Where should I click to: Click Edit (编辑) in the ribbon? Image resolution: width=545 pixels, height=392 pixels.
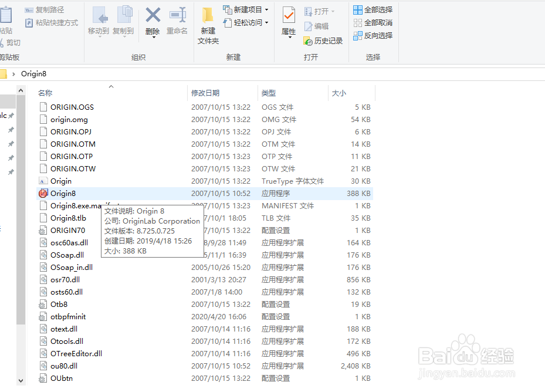point(316,26)
